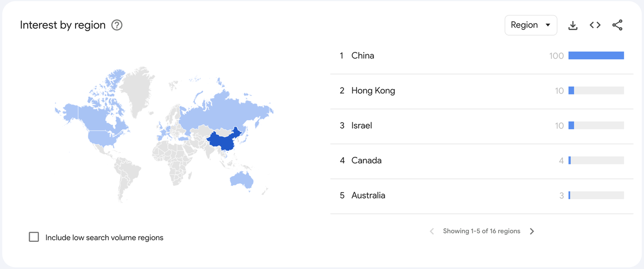Viewport: 644px width, 269px height.
Task: Download the region data as CSV
Action: click(573, 25)
